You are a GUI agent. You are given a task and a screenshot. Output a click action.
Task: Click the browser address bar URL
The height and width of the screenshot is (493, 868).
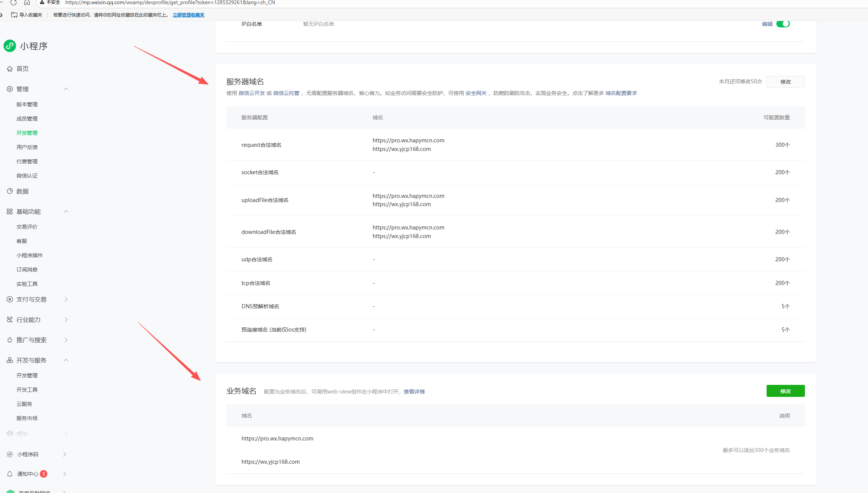(170, 3)
